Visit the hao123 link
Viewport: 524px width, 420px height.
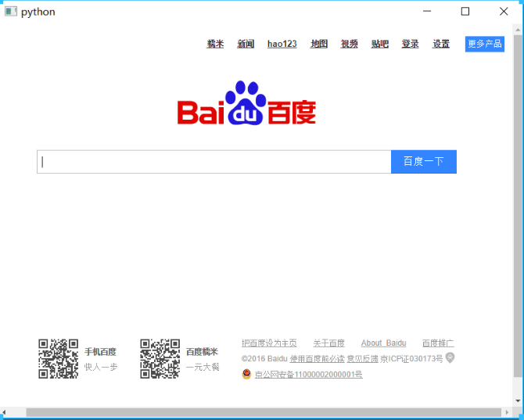(x=282, y=44)
